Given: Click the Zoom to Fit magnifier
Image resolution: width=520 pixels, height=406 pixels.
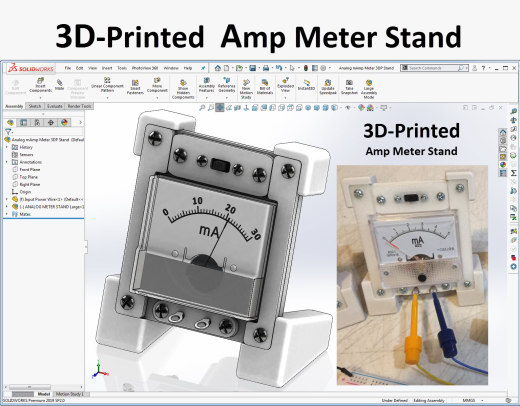Looking at the screenshot, I should (202, 108).
